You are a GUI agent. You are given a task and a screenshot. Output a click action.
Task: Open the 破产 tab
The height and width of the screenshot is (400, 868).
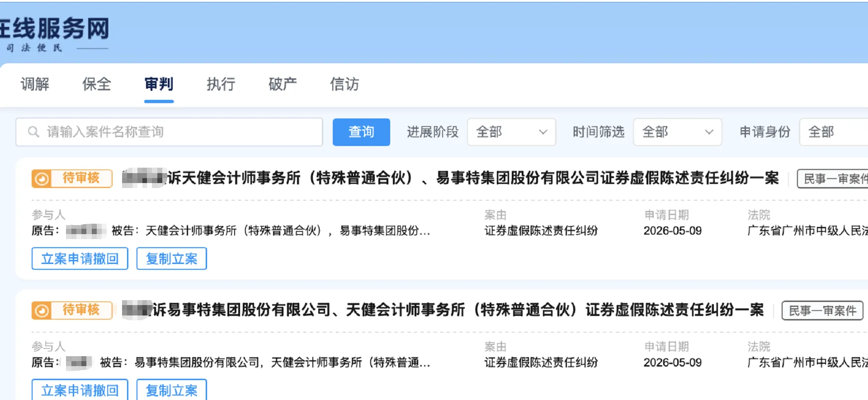(283, 84)
